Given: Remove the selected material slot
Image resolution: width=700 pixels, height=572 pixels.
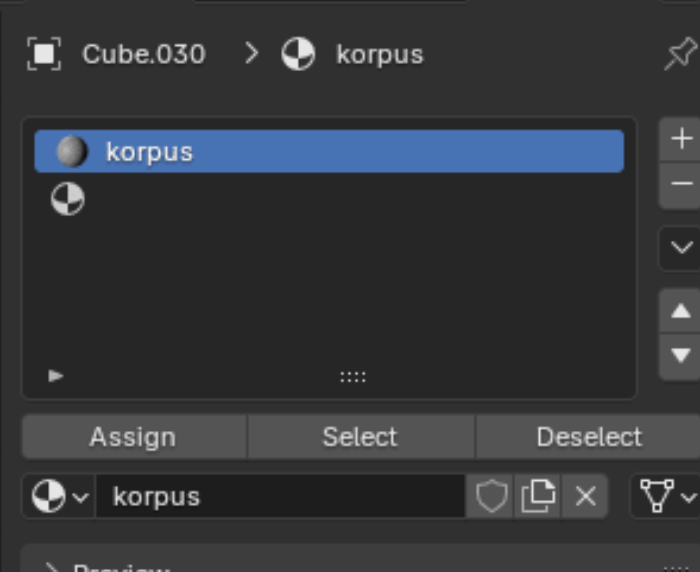Looking at the screenshot, I should tap(682, 184).
